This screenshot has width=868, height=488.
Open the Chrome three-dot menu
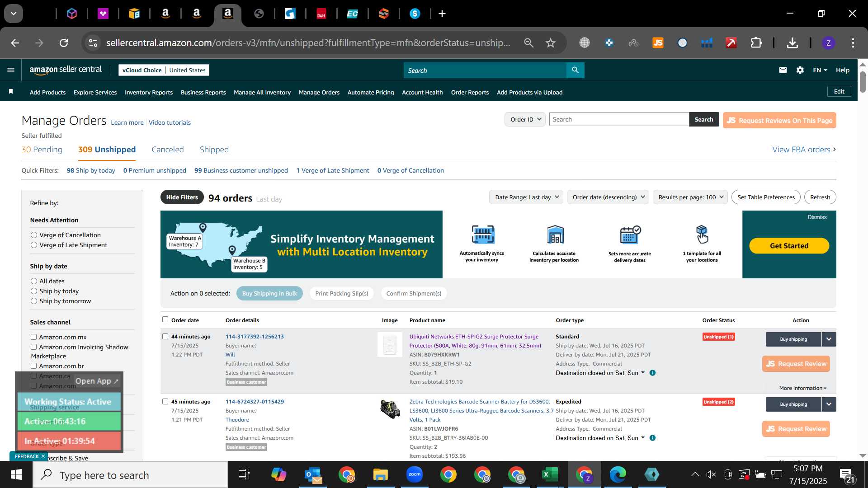pyautogui.click(x=853, y=43)
